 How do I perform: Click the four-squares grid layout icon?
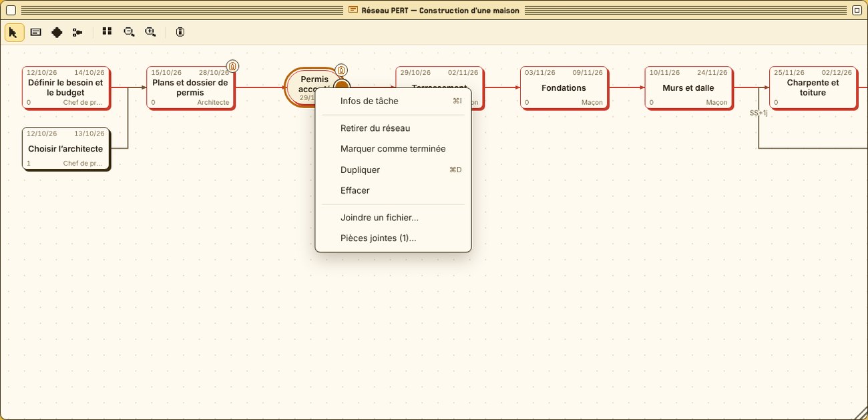(107, 31)
